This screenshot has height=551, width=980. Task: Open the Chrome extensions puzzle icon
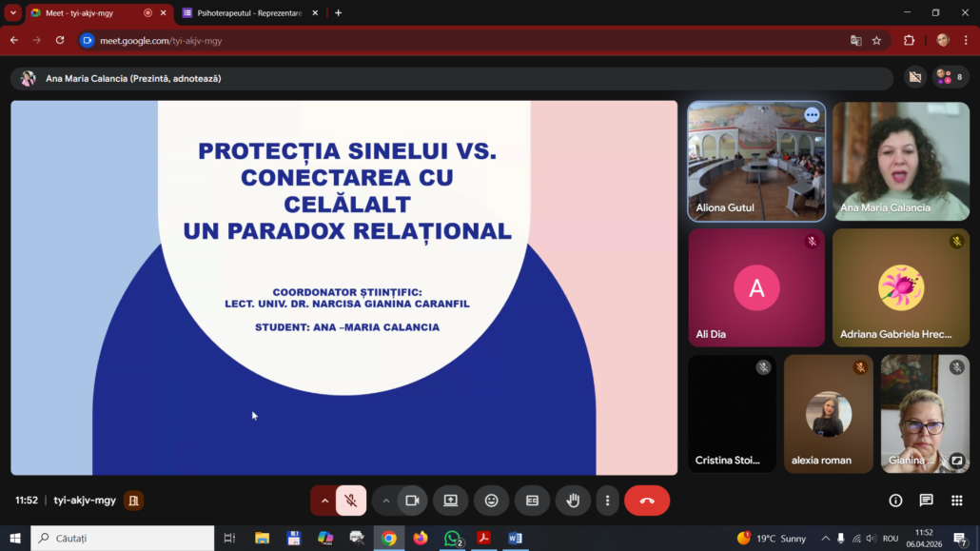tap(910, 41)
